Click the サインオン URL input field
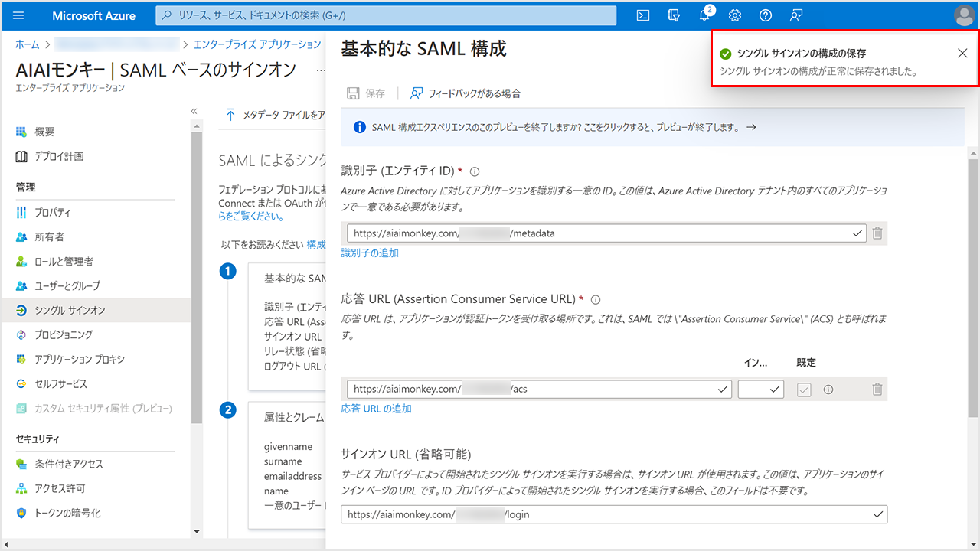This screenshot has height=551, width=980. tap(605, 515)
